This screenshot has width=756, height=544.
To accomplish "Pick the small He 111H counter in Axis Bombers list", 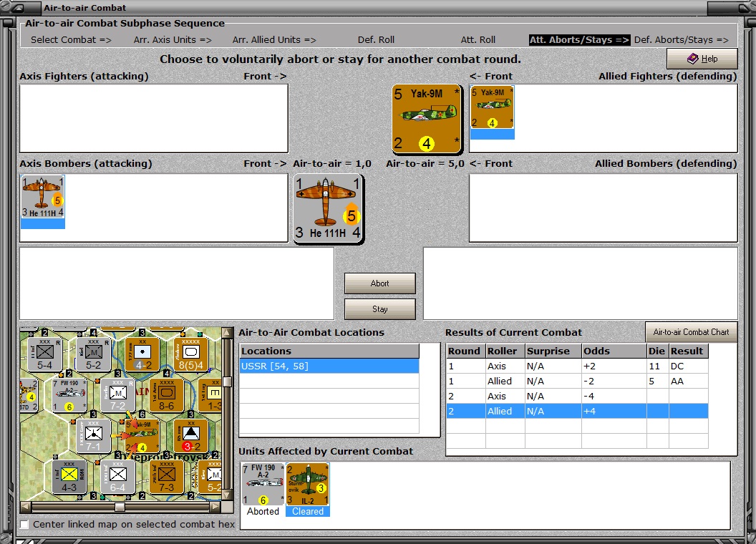I will click(42, 197).
